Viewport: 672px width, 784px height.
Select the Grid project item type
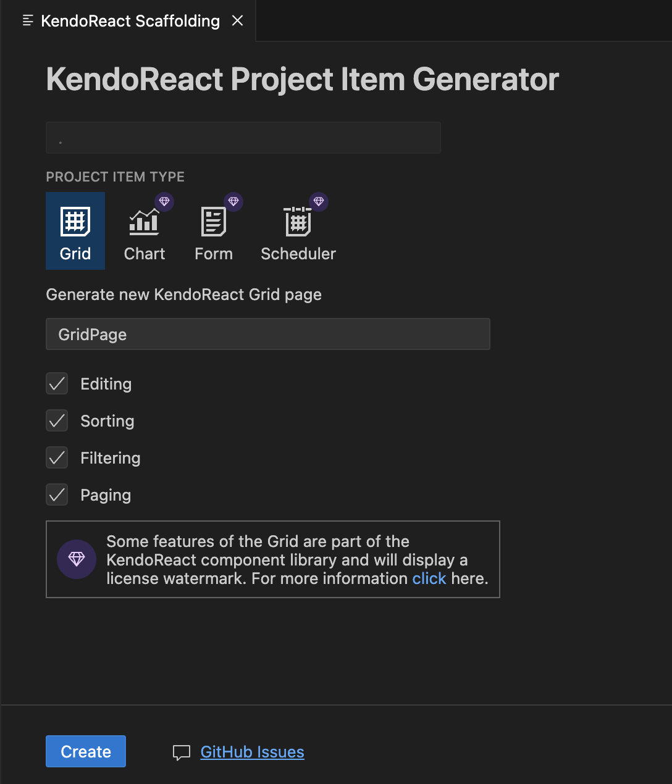pos(75,231)
